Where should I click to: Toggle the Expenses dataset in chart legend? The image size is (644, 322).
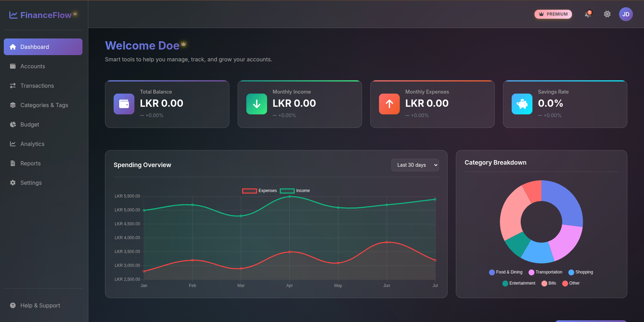tap(259, 191)
